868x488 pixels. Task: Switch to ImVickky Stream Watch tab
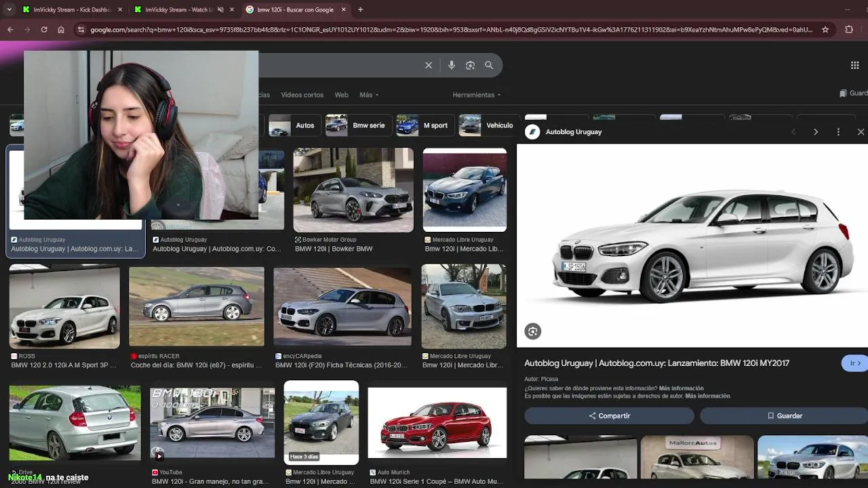[x=179, y=9]
